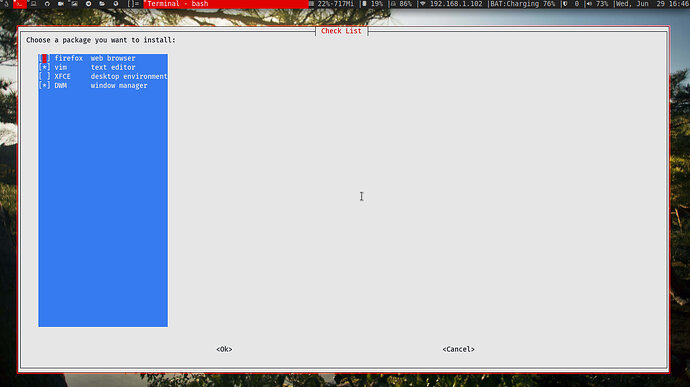690x387 pixels.
Task: Select the vim label in the list
Action: click(61, 67)
